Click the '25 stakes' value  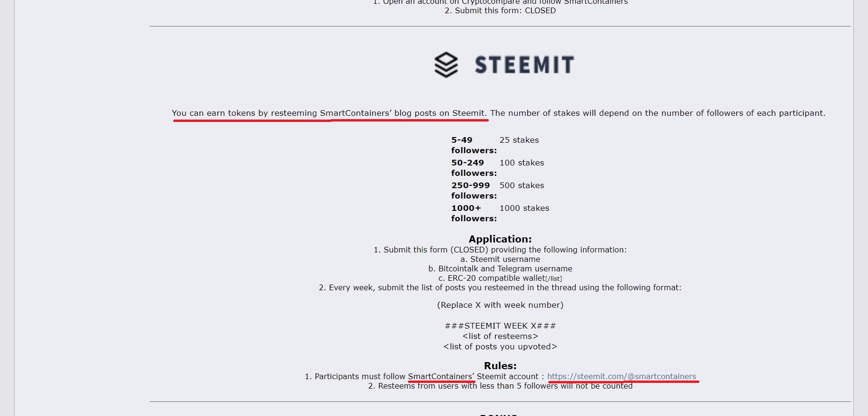519,140
